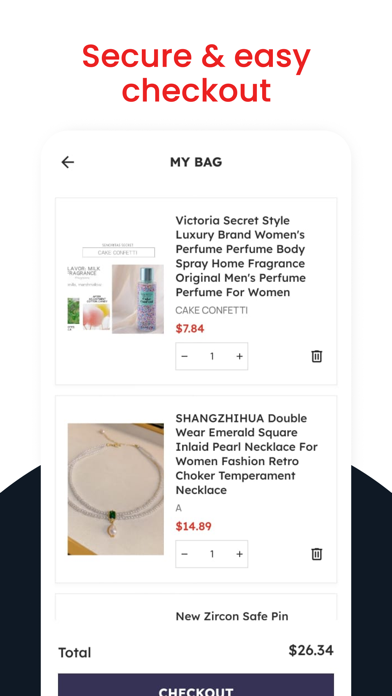Click the necklace quantity field showing 1
This screenshot has height=696, width=392.
click(x=212, y=554)
